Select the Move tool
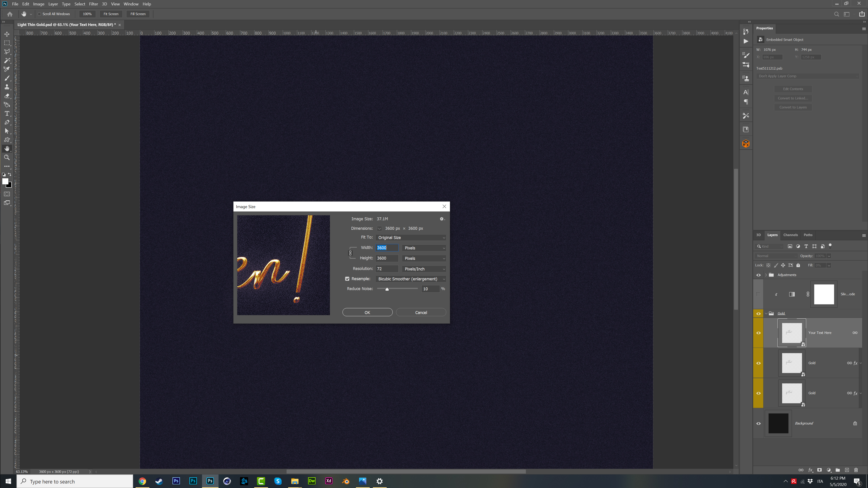The image size is (868, 488). [7, 34]
